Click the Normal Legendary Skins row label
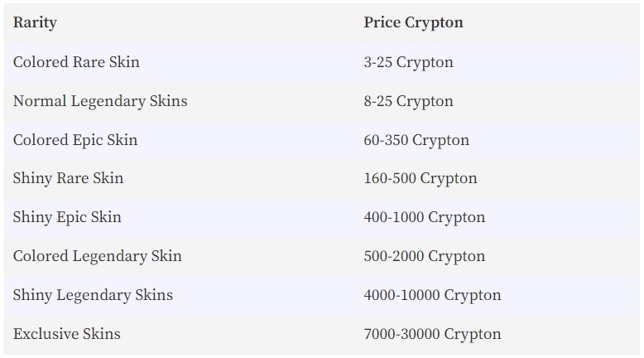644x358 pixels. [x=100, y=102]
